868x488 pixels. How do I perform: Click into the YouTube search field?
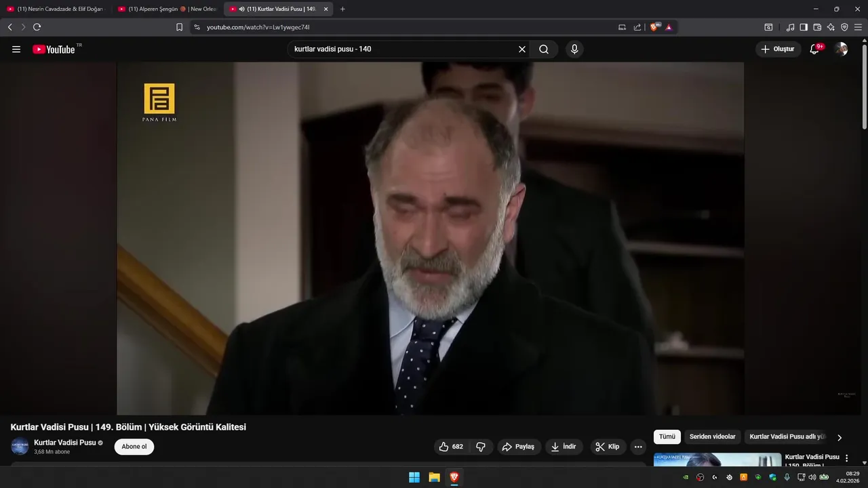pos(403,49)
